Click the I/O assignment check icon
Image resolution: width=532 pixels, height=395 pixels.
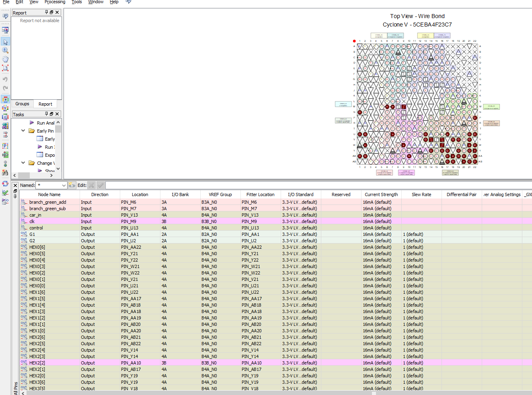[x=5, y=192]
